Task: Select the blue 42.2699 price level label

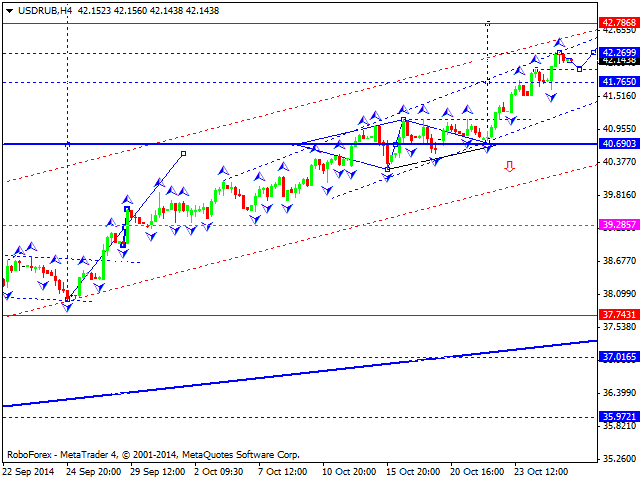Action: [x=619, y=52]
